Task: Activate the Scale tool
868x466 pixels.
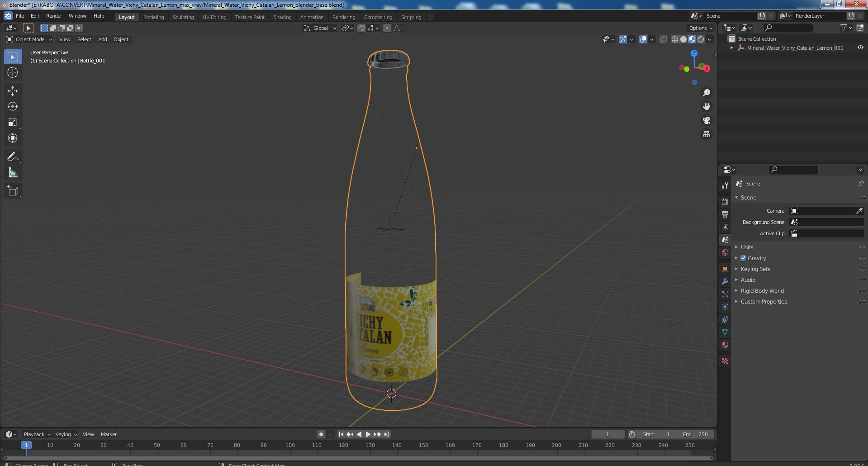Action: pyautogui.click(x=13, y=123)
